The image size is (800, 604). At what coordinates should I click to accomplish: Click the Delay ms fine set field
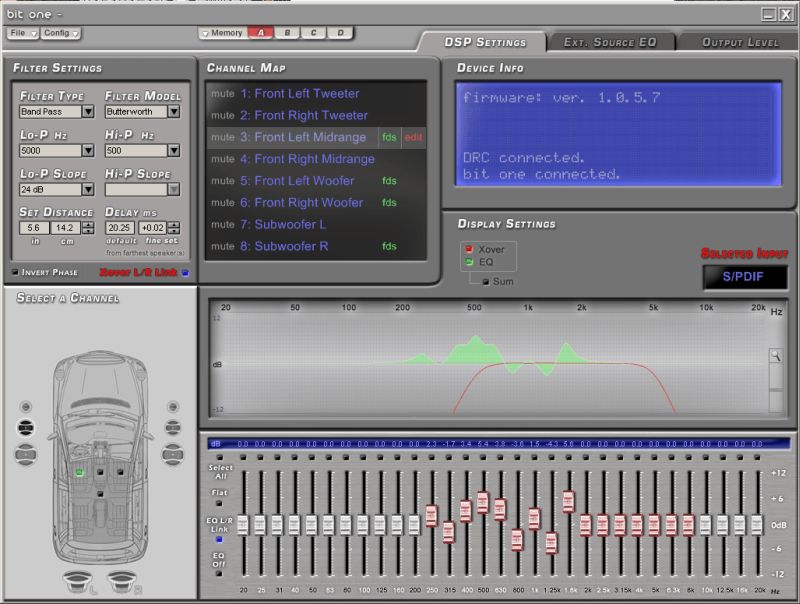(x=152, y=226)
